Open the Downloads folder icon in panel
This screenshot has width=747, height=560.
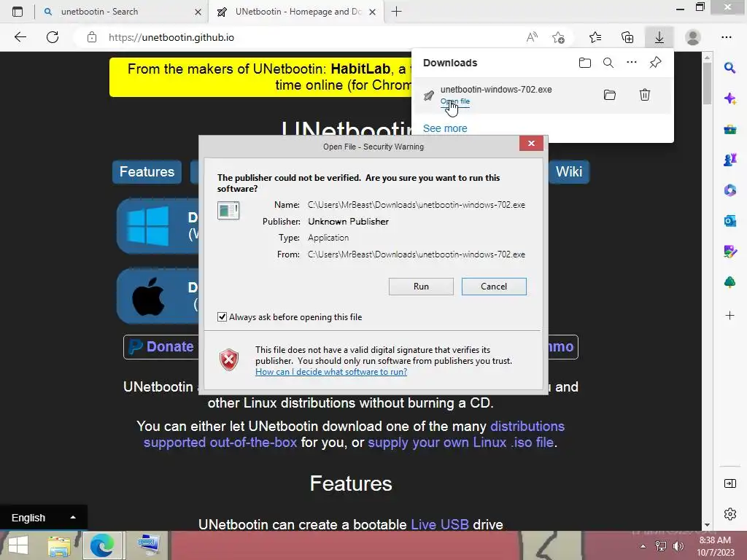(x=585, y=63)
